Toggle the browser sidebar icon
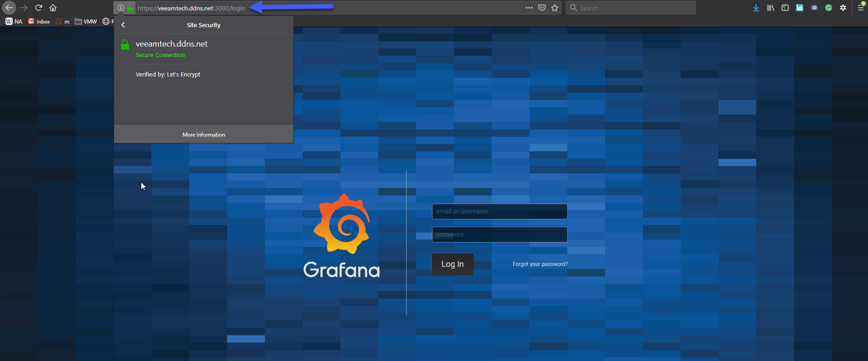The image size is (868, 361). tap(785, 8)
